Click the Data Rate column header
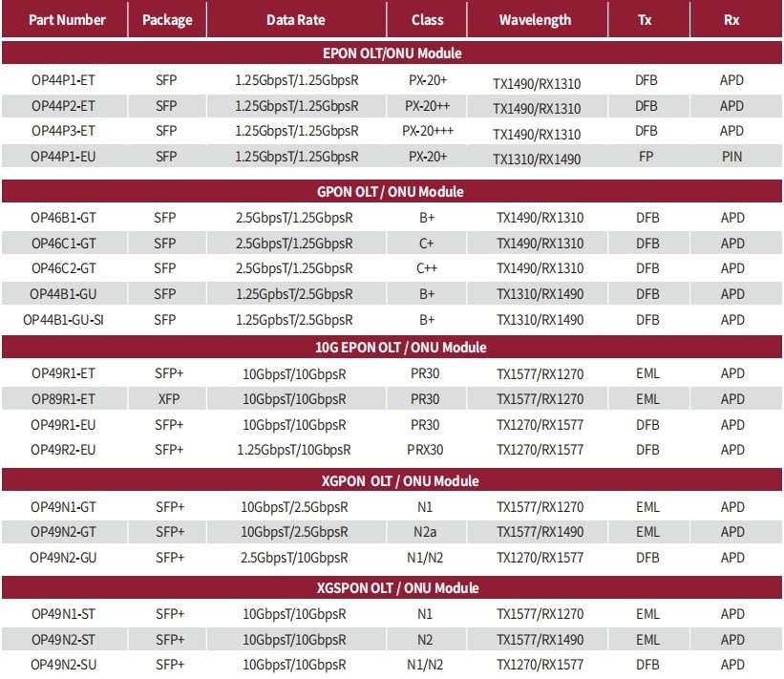784x679 pixels. pos(295,20)
